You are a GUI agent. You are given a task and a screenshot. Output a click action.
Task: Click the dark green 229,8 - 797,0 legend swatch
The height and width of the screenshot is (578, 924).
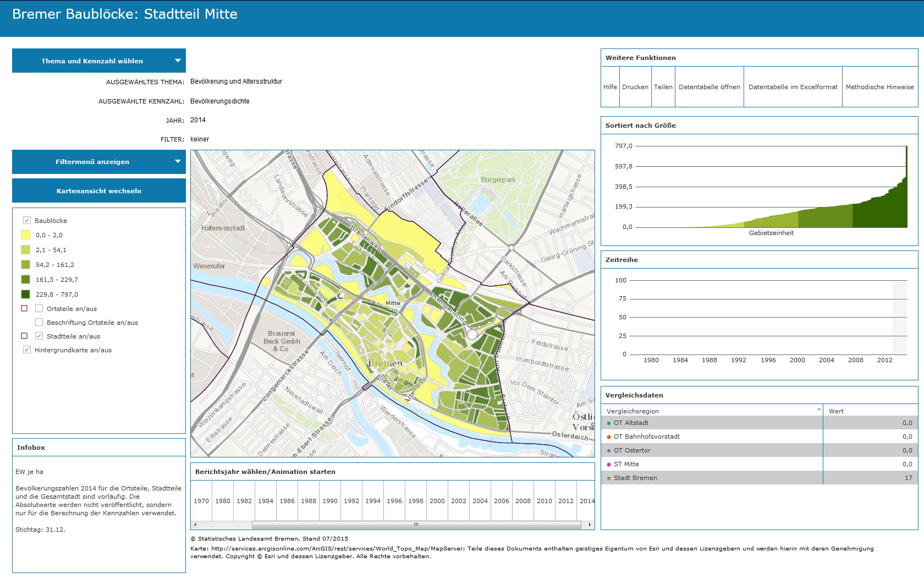point(26,294)
